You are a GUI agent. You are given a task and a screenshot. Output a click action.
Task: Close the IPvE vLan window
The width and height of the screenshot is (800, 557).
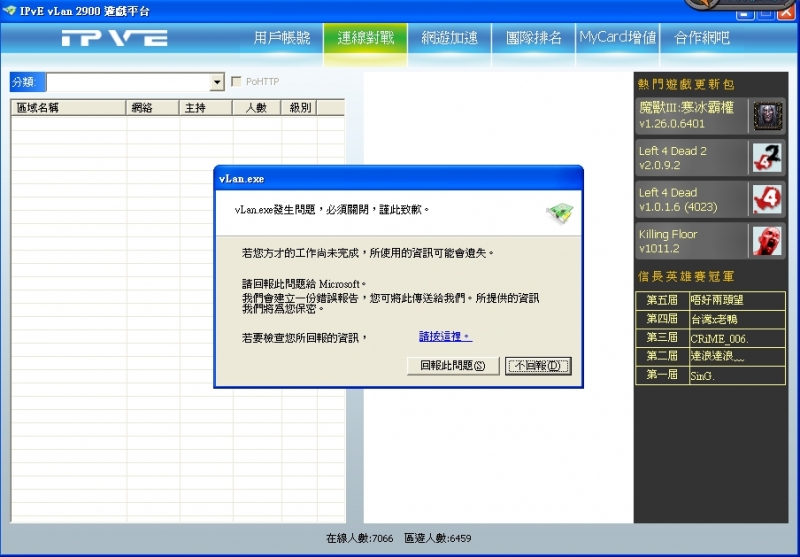click(786, 12)
